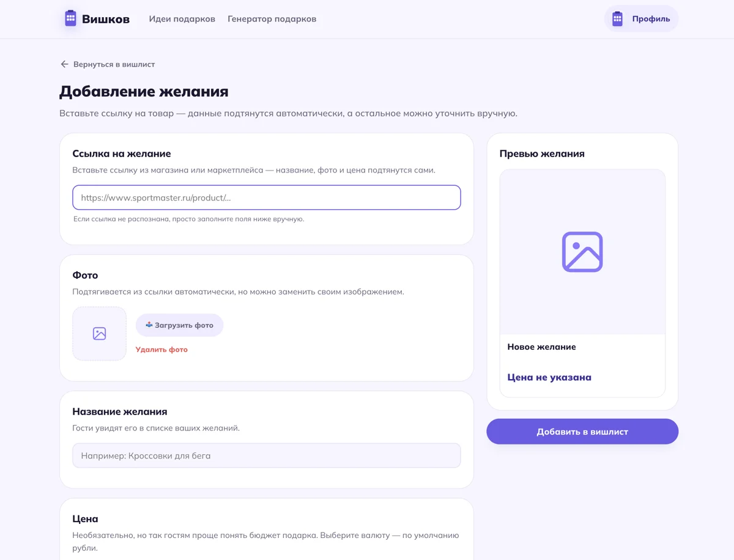Click the Цена не указана text

[x=549, y=378]
